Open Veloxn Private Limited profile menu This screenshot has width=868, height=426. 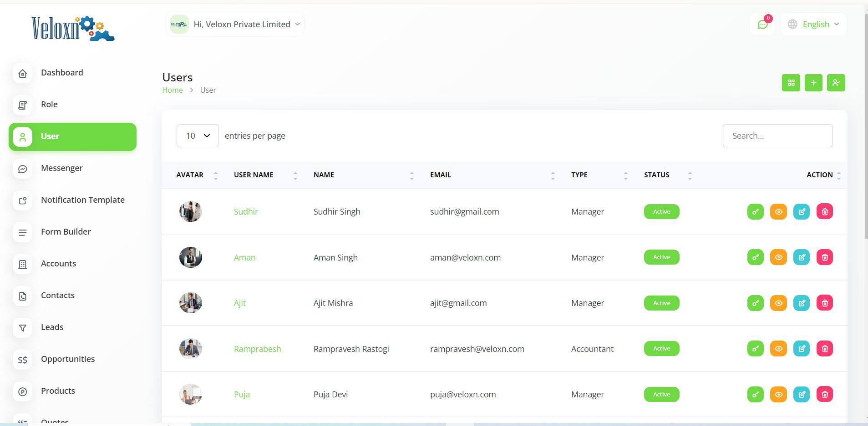pyautogui.click(x=236, y=25)
